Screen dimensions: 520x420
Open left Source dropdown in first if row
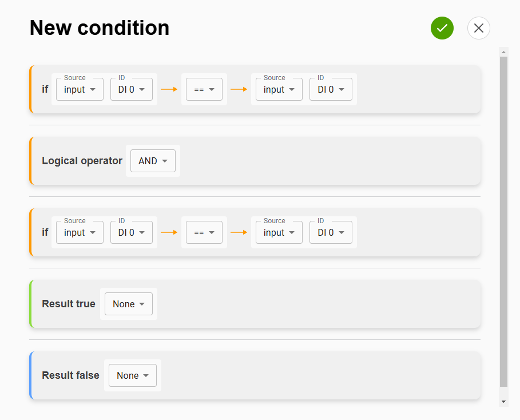click(80, 89)
